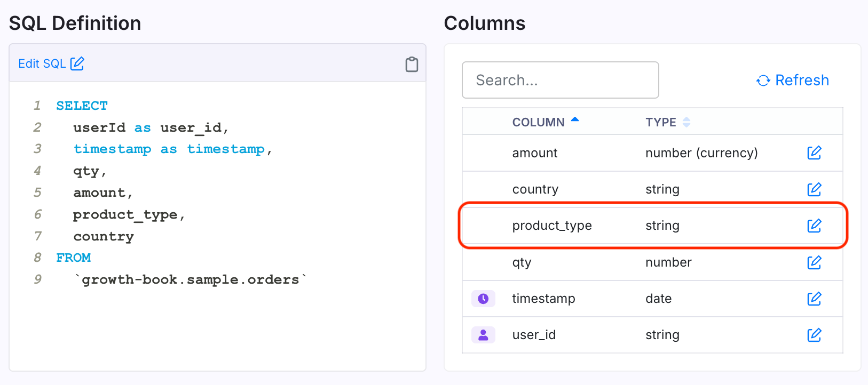
Task: Click the SQL Definition heading
Action: [75, 23]
